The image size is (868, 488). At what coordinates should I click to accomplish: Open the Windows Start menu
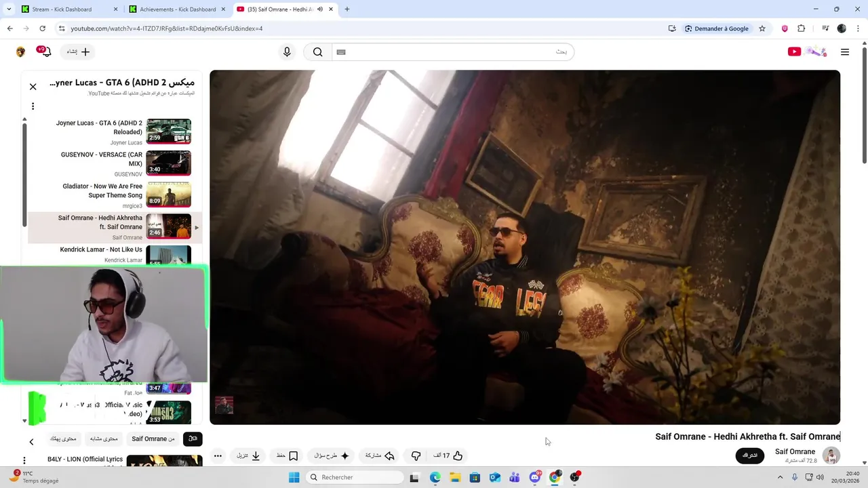click(294, 477)
